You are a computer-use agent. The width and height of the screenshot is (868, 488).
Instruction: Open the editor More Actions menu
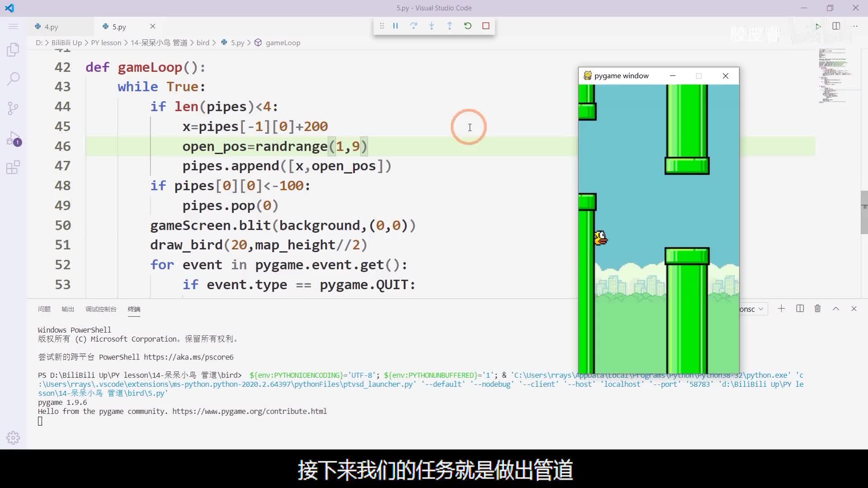[855, 26]
